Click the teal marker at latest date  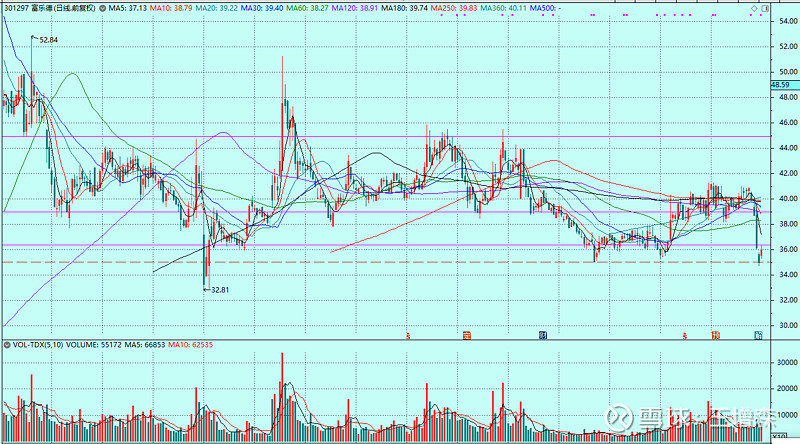[759, 335]
